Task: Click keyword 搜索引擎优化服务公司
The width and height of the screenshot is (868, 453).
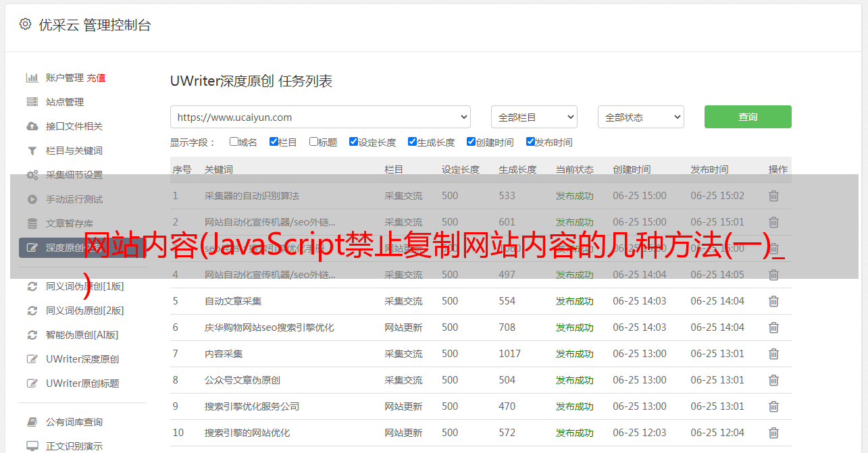Action: [252, 406]
